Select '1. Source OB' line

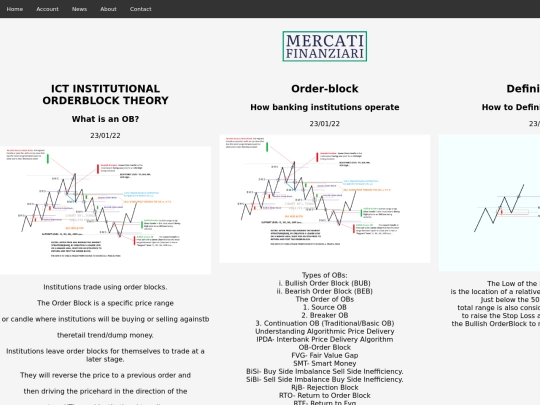pos(325,307)
